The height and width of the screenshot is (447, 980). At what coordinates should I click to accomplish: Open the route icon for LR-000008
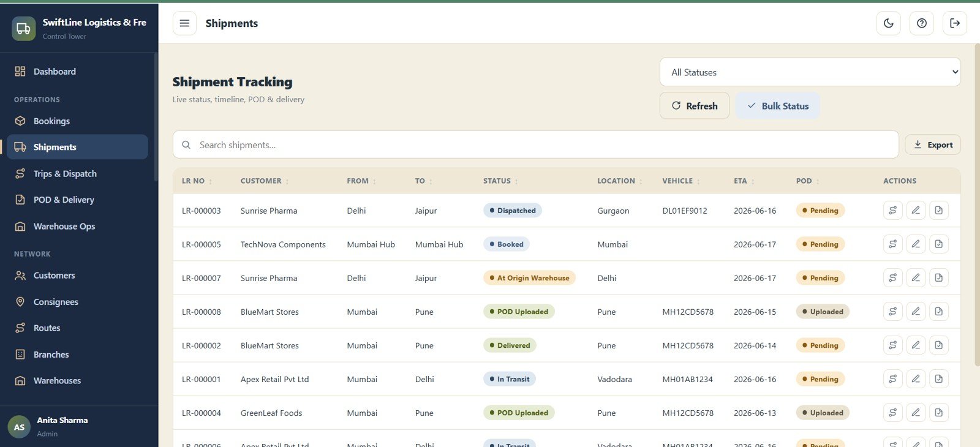pos(893,312)
